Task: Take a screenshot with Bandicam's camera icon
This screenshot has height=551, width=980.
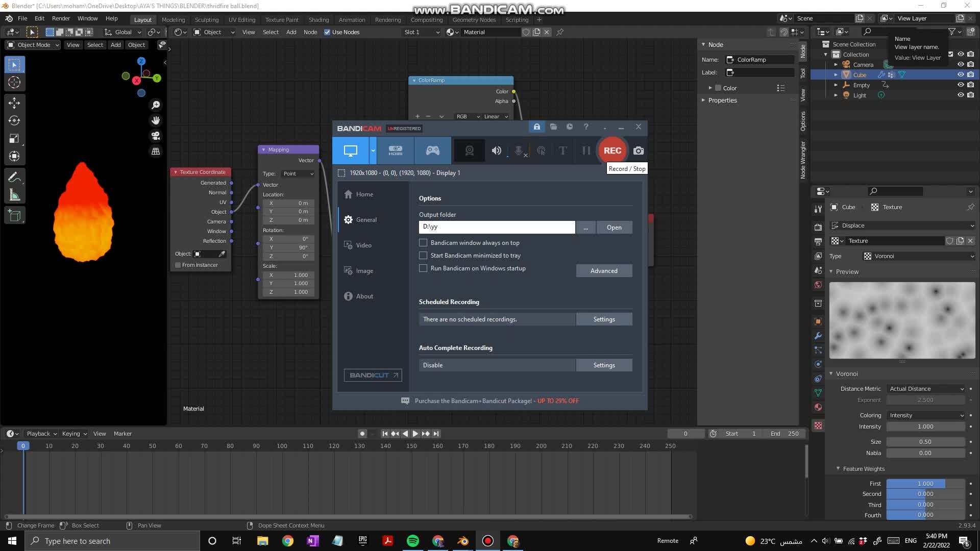Action: pyautogui.click(x=638, y=151)
